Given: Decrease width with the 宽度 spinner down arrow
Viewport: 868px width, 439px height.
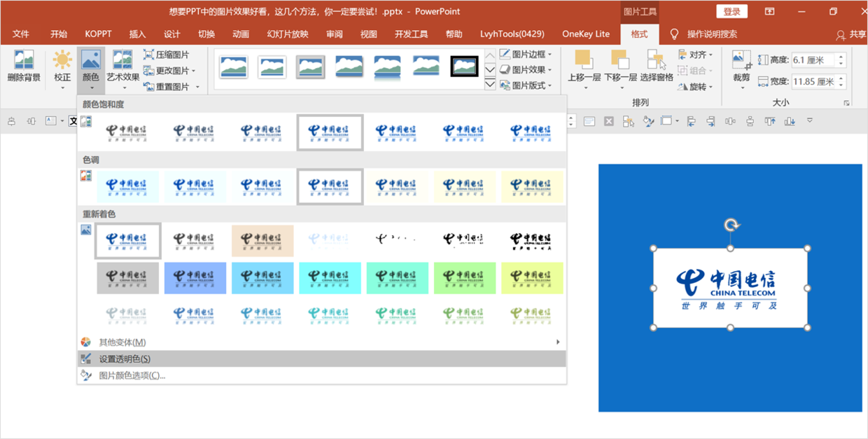Looking at the screenshot, I should click(841, 85).
